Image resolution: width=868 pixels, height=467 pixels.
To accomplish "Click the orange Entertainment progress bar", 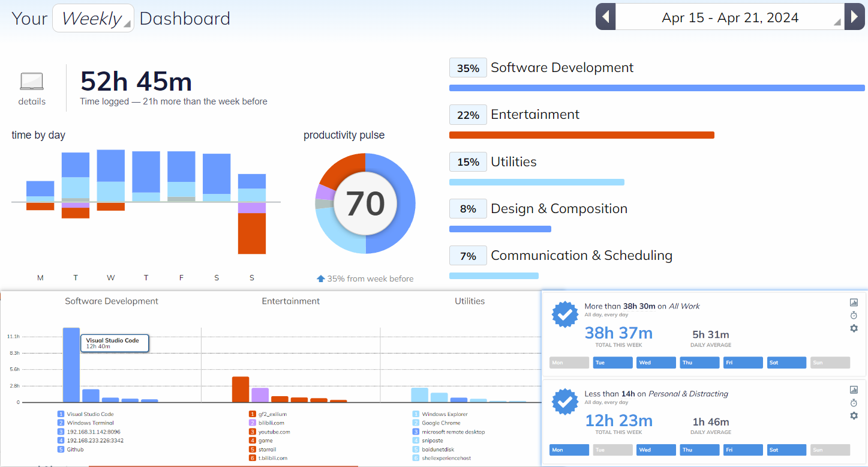I will point(581,135).
